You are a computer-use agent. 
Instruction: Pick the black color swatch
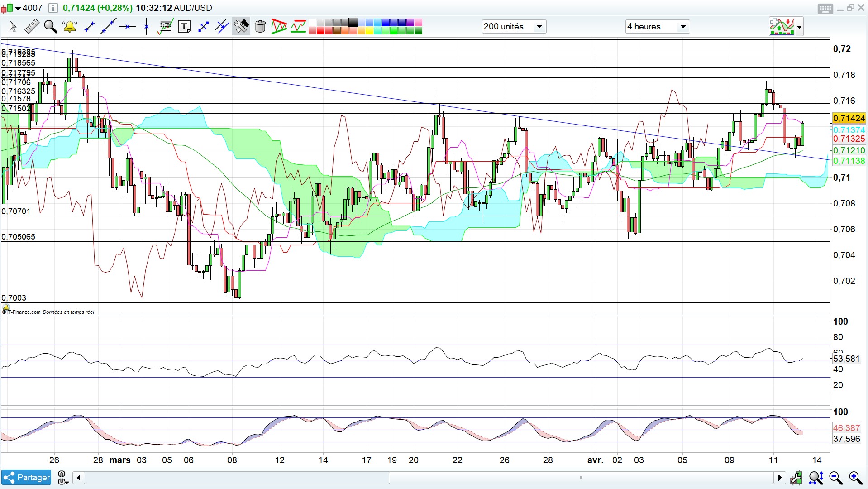pos(353,23)
